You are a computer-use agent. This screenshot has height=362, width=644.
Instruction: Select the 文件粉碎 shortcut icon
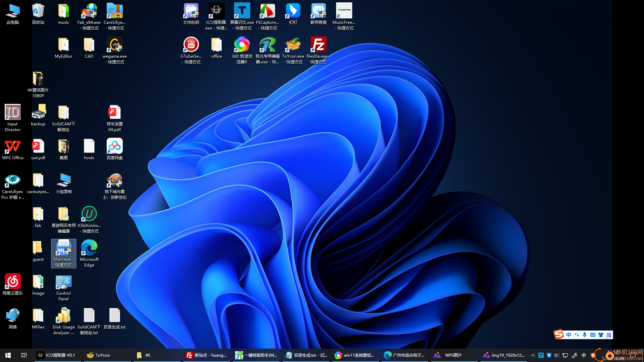click(191, 14)
